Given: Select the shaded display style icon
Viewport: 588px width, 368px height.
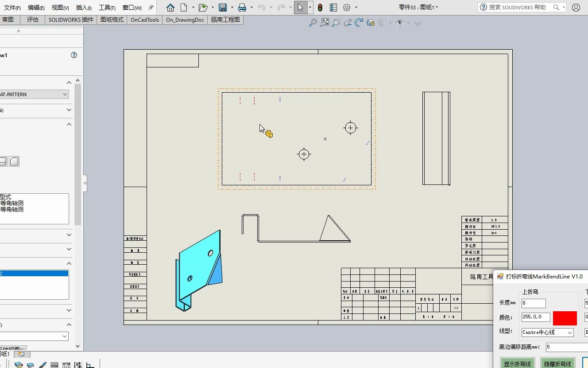Looking at the screenshot, I should point(14,161).
